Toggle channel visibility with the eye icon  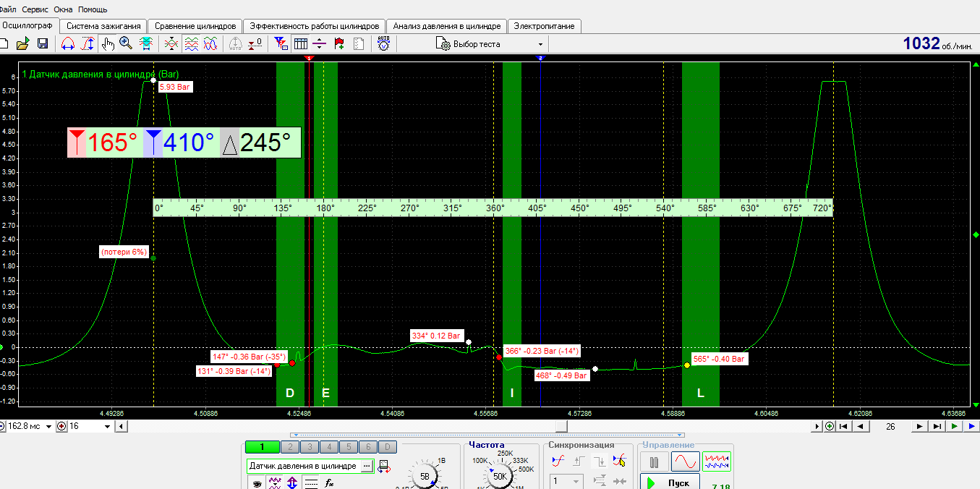point(256,483)
